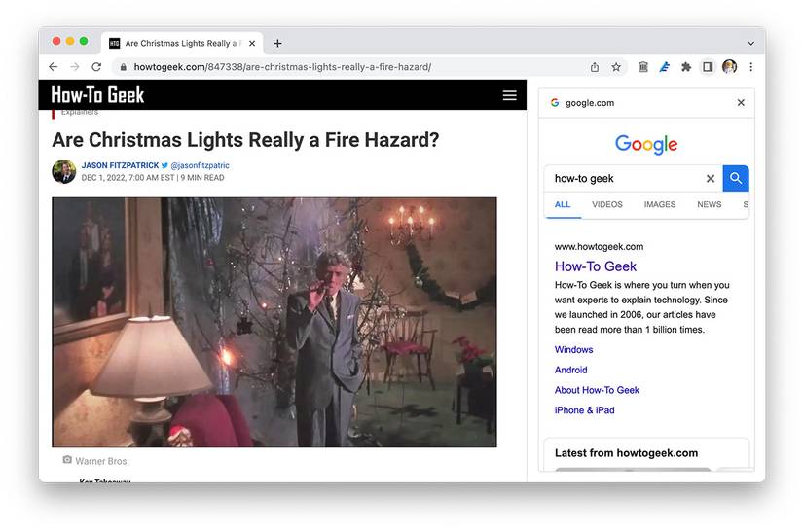Open the How-To Geek search result title
Screen dimensions: 803x532
[x=596, y=266]
